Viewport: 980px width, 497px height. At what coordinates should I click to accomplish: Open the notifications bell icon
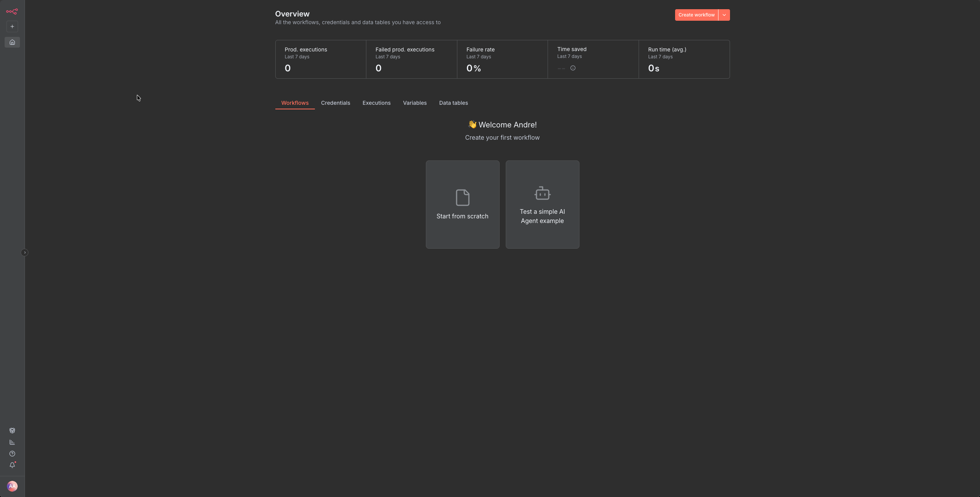(x=12, y=465)
